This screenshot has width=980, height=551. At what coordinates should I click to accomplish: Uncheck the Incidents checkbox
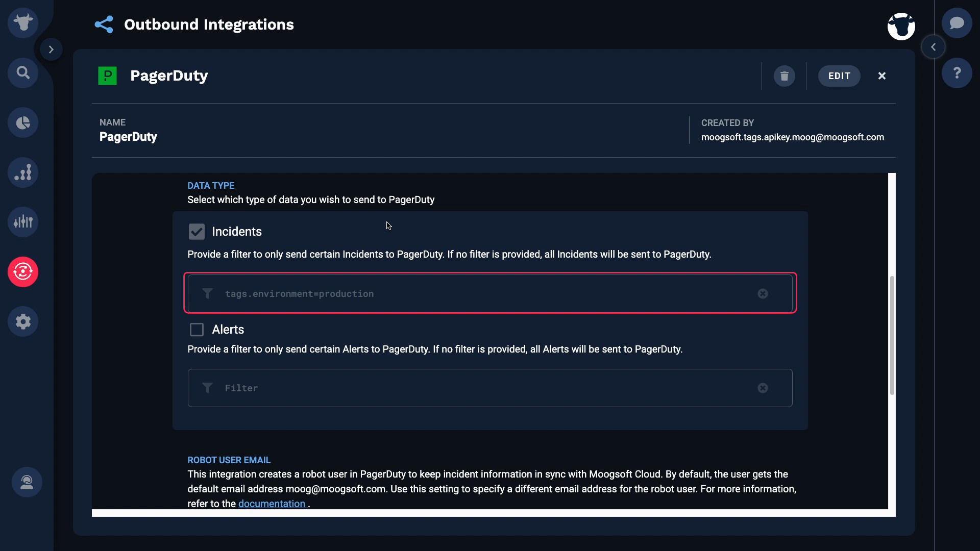[x=197, y=232]
